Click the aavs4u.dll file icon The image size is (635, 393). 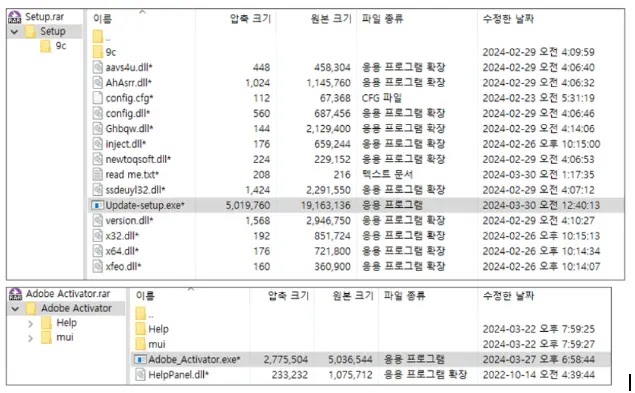pyautogui.click(x=98, y=67)
